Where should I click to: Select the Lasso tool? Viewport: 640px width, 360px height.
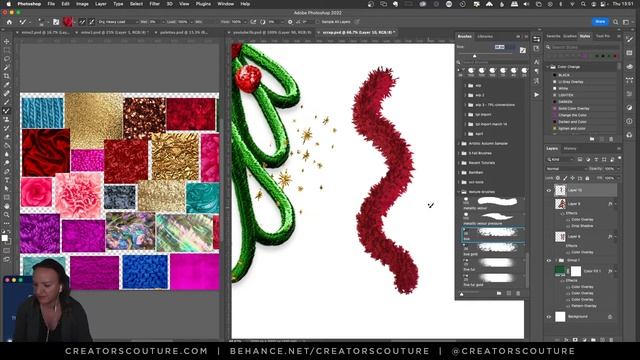(7, 59)
